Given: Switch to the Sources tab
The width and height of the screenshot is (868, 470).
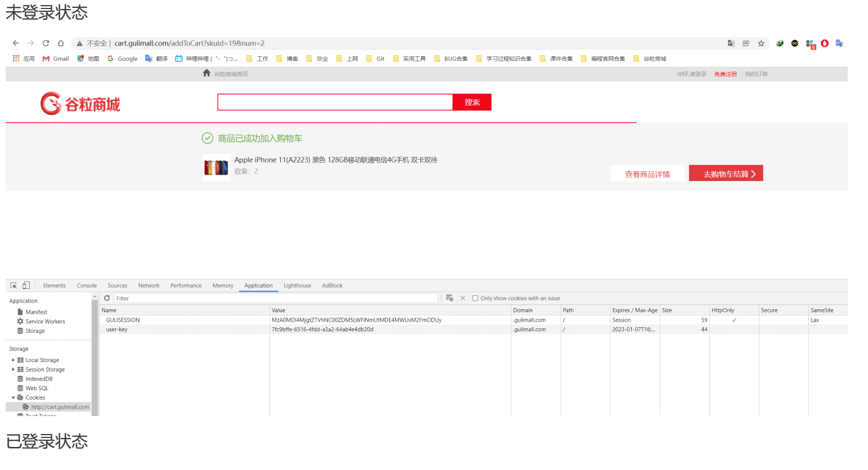Looking at the screenshot, I should tap(118, 286).
